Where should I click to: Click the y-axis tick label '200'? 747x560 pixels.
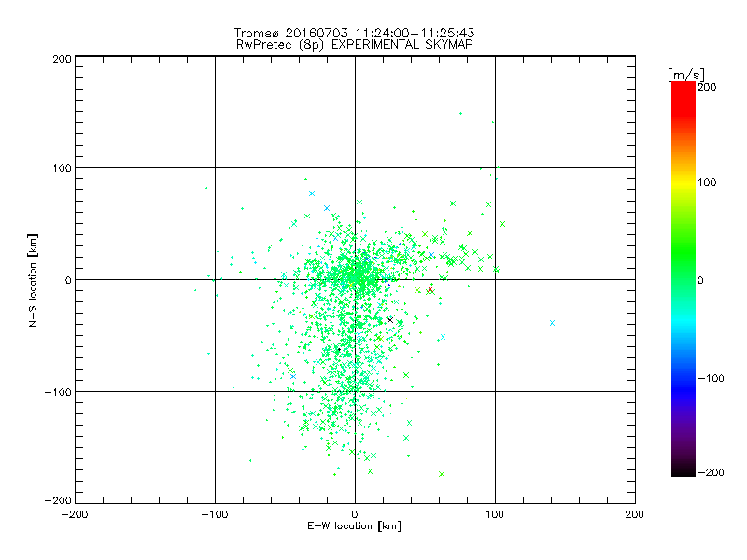pos(62,59)
